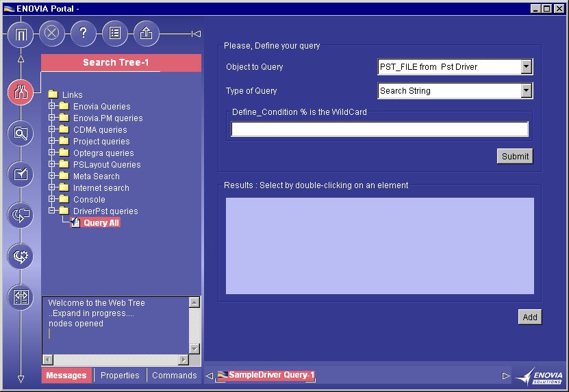This screenshot has width=569, height=392.
Task: Expand the PSLayout Queries node
Action: 51,164
